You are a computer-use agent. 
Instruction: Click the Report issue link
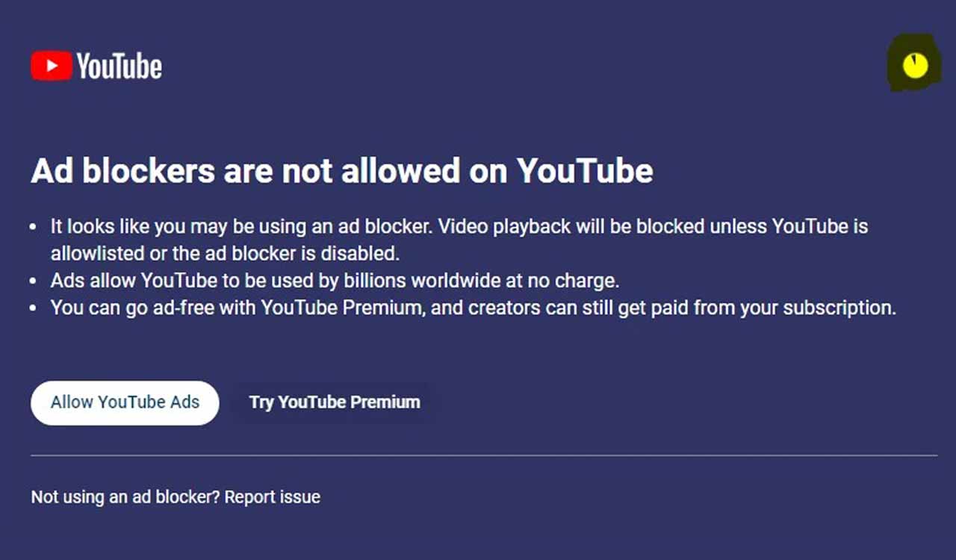click(x=274, y=497)
